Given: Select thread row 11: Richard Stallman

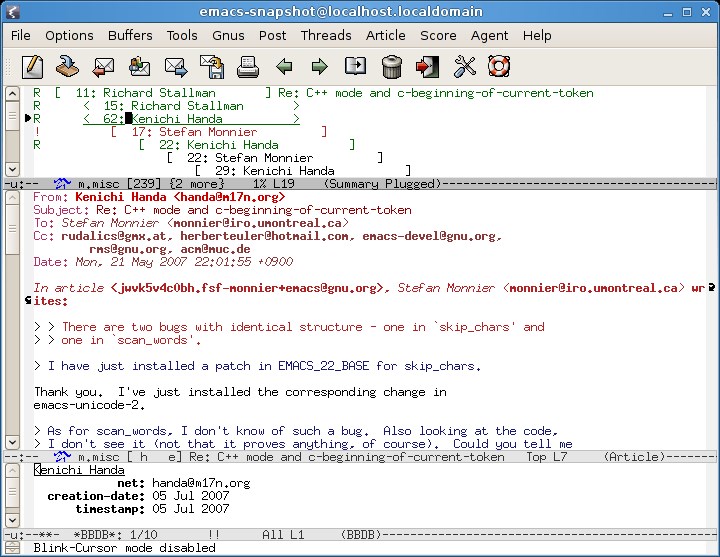Looking at the screenshot, I should click(x=313, y=93).
